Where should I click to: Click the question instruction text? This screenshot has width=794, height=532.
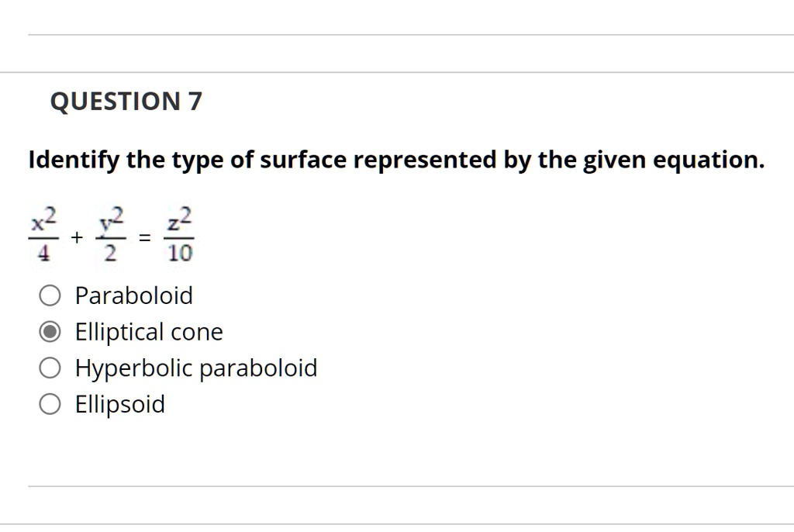396,159
